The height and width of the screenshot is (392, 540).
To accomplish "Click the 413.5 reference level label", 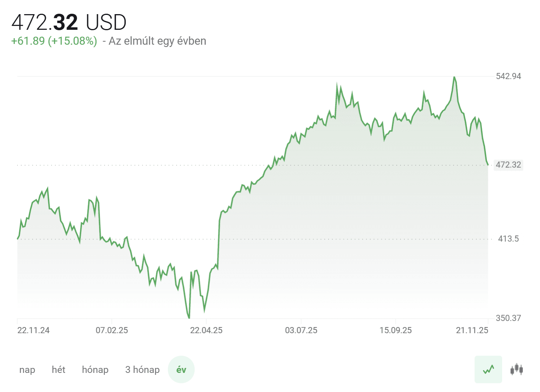I will pos(508,239).
